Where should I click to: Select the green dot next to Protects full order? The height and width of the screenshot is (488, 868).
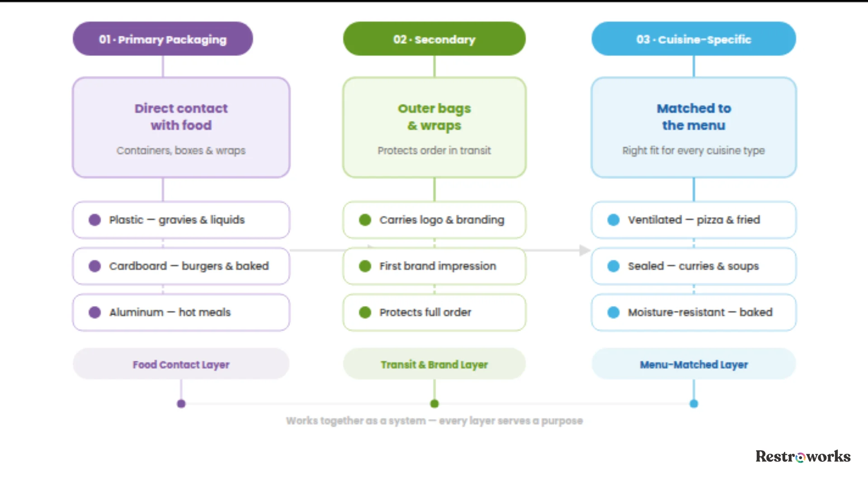coord(365,312)
